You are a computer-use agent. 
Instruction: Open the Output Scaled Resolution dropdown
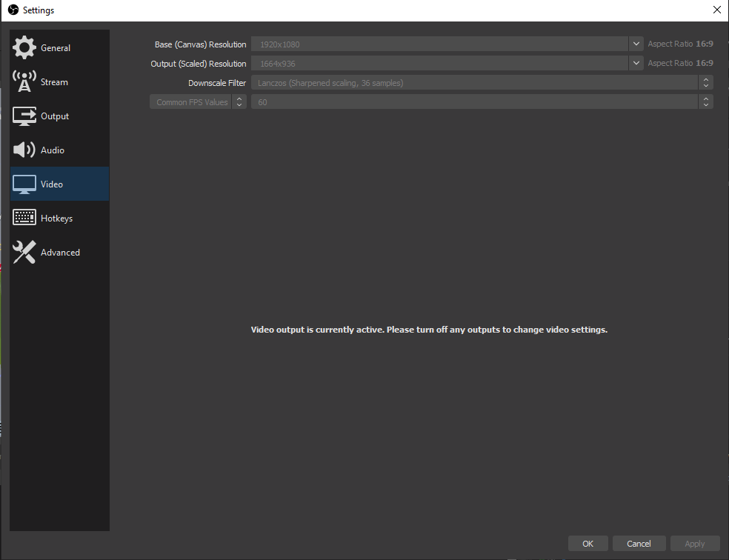(636, 63)
